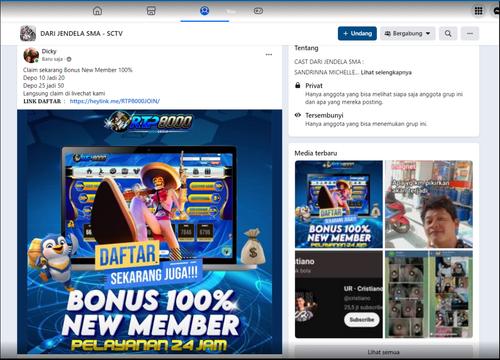Click the group avatar beside DARI JENDELA SMA
The height and width of the screenshot is (360, 500).
(28, 33)
